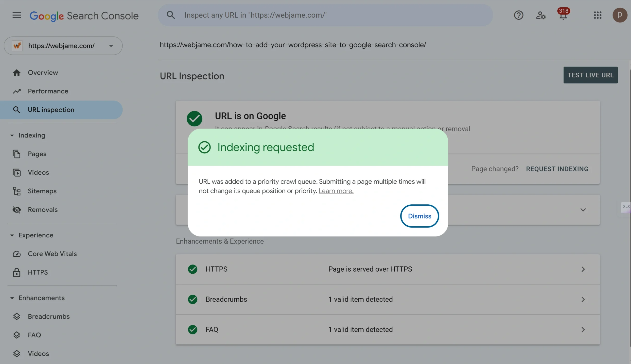Click the Indexing requested dialog title
Viewport: 631px width, 364px height.
(265, 147)
